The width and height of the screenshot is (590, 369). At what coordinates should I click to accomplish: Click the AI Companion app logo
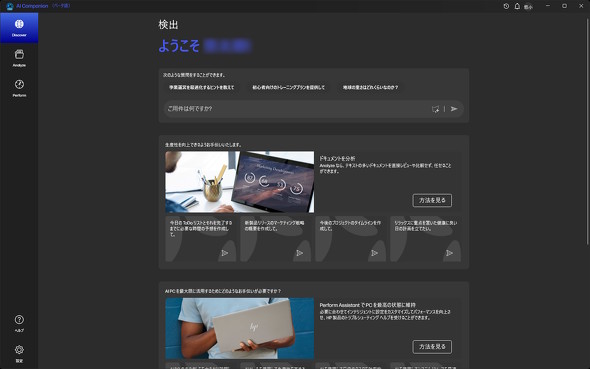click(10, 6)
